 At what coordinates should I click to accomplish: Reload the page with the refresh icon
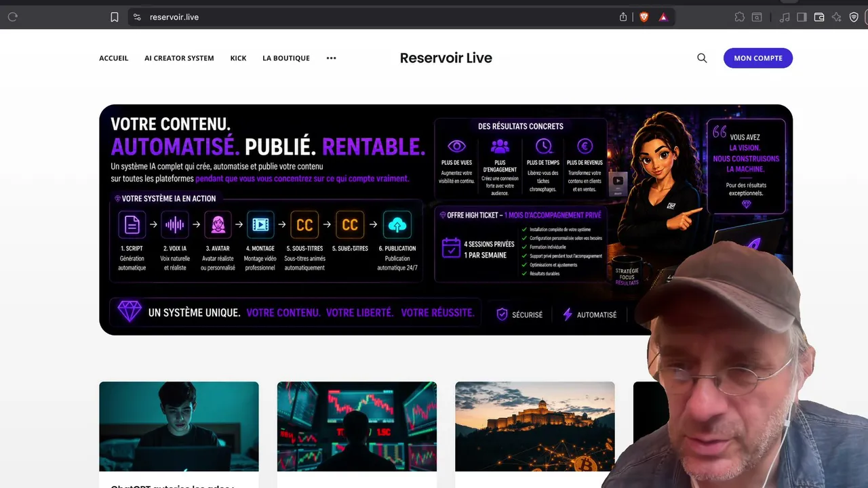tap(12, 17)
